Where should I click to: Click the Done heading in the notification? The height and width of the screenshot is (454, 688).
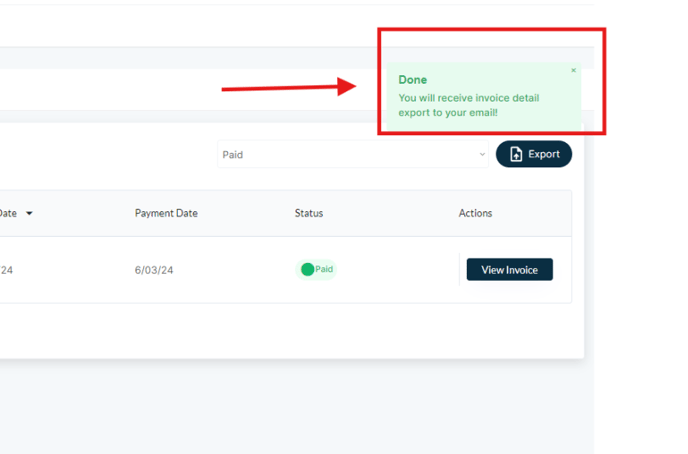[412, 80]
